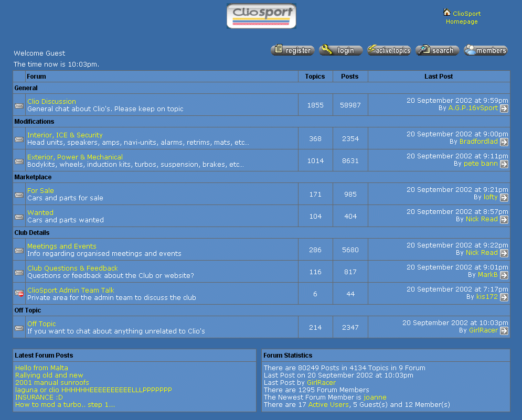
Task: Click last post arrow next to pete bann
Action: pyautogui.click(x=504, y=164)
